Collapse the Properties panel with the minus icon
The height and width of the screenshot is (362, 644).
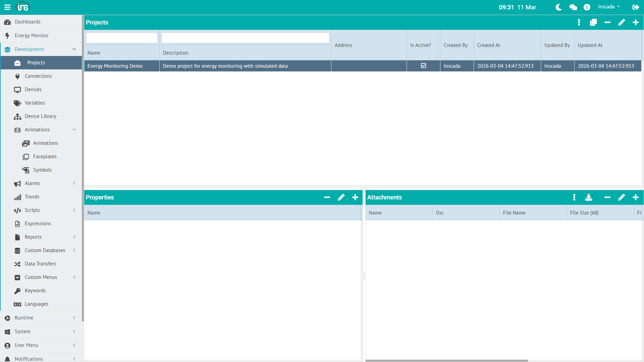pos(327,197)
